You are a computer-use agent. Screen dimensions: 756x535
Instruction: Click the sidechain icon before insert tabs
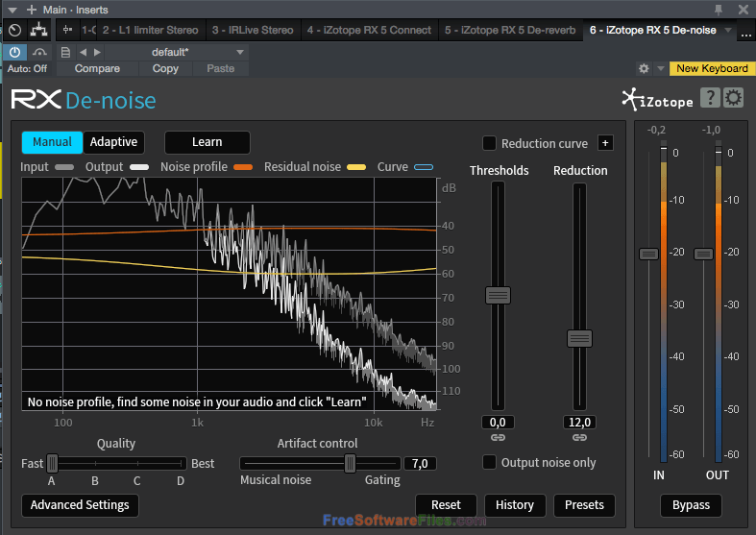coord(67,30)
